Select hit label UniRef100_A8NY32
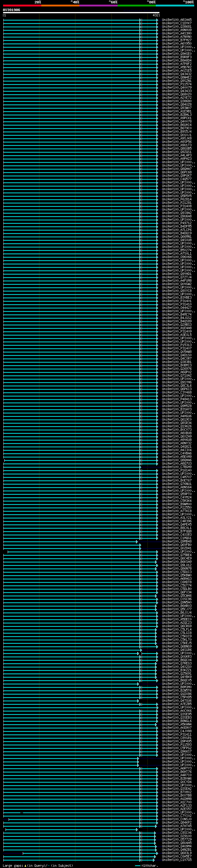The width and height of the screenshot is (197, 868). [x=177, y=443]
